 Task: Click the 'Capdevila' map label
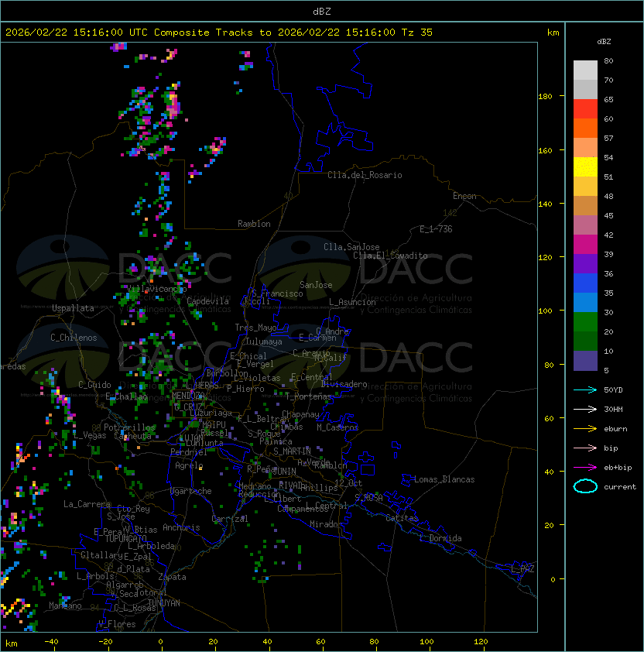208,301
